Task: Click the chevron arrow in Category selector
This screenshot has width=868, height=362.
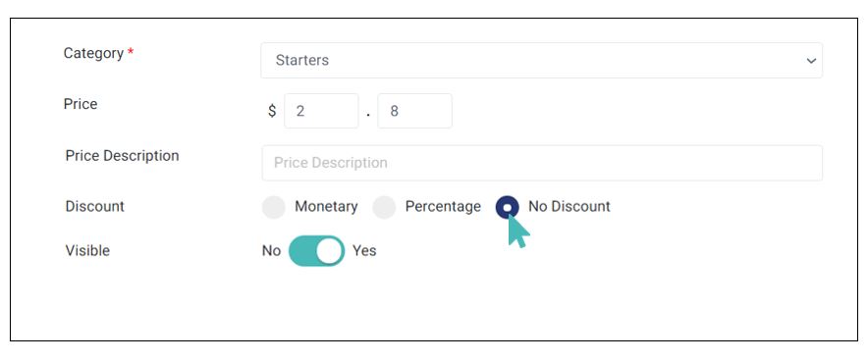Action: point(811,61)
